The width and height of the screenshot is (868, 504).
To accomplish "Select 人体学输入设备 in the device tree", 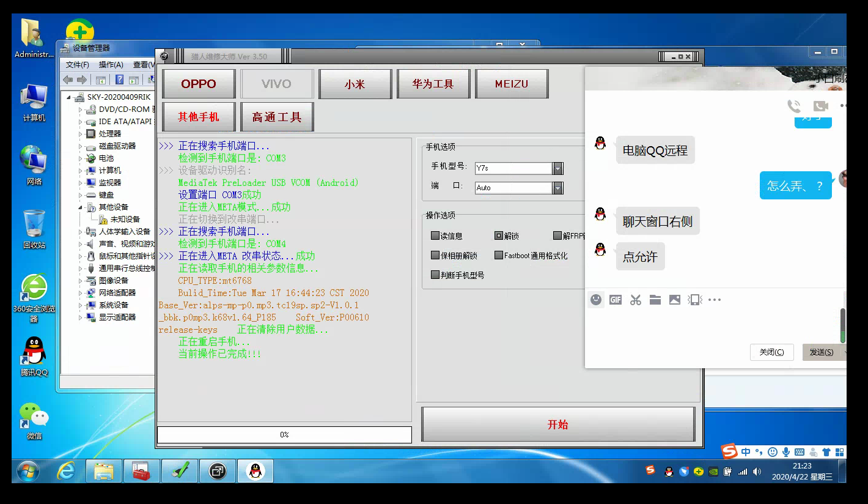I will coord(125,231).
